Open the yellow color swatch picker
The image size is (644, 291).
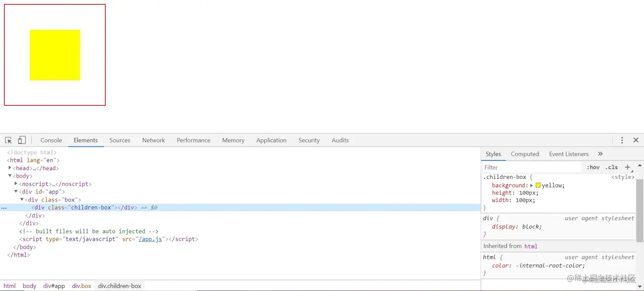pos(538,185)
